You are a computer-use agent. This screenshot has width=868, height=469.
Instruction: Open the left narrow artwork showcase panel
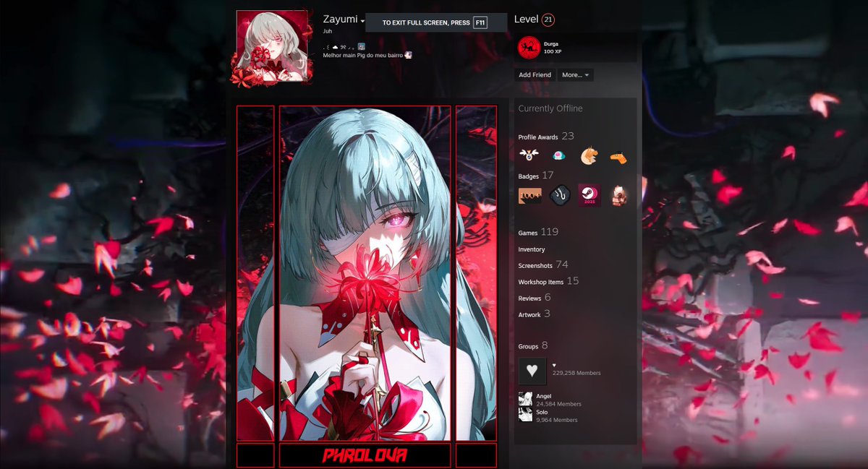[255, 273]
